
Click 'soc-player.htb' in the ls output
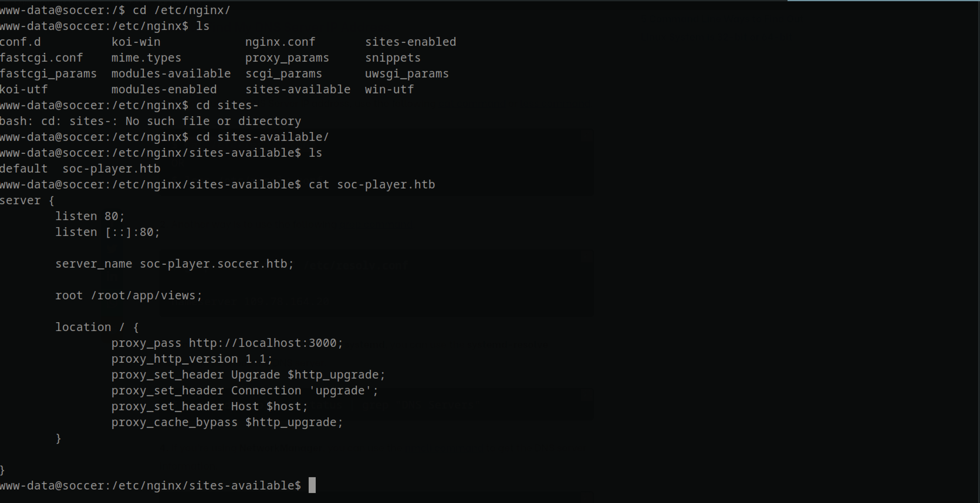111,168
